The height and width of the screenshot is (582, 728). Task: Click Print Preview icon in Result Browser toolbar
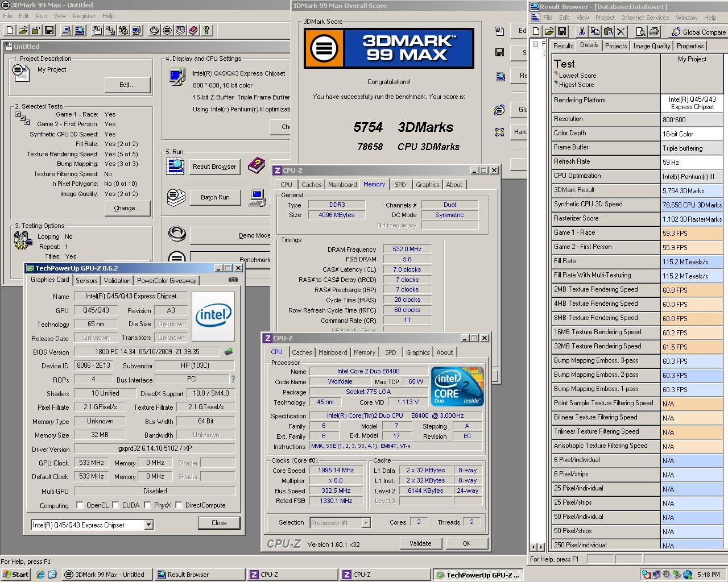(x=640, y=32)
